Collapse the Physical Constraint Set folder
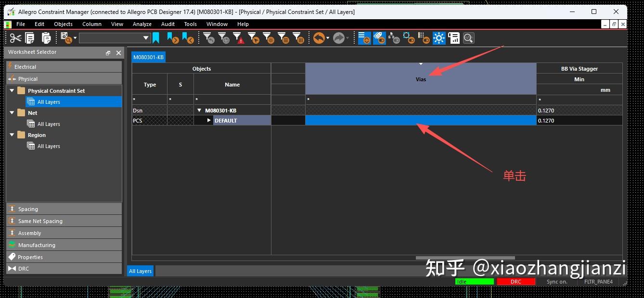This screenshot has width=644, height=298. click(12, 90)
